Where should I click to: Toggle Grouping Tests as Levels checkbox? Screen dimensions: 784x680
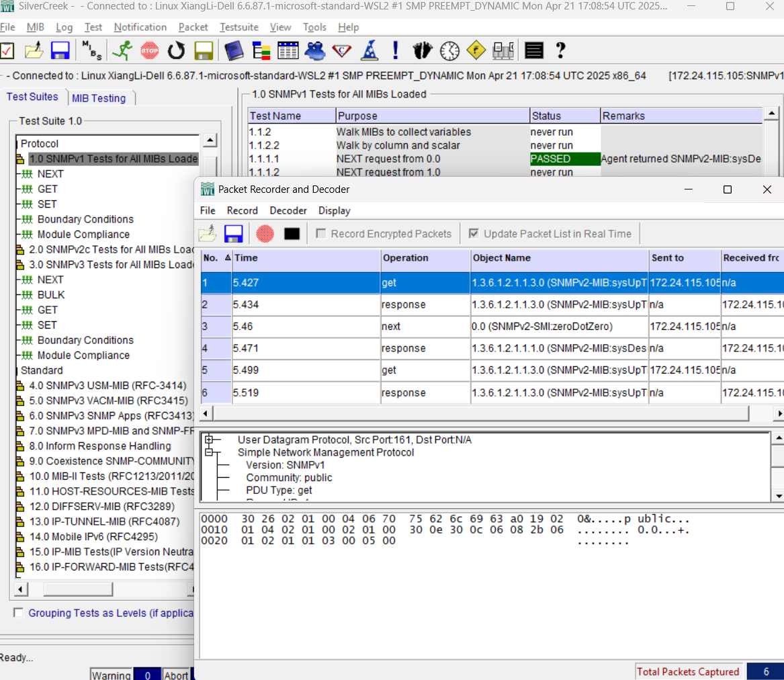click(19, 613)
